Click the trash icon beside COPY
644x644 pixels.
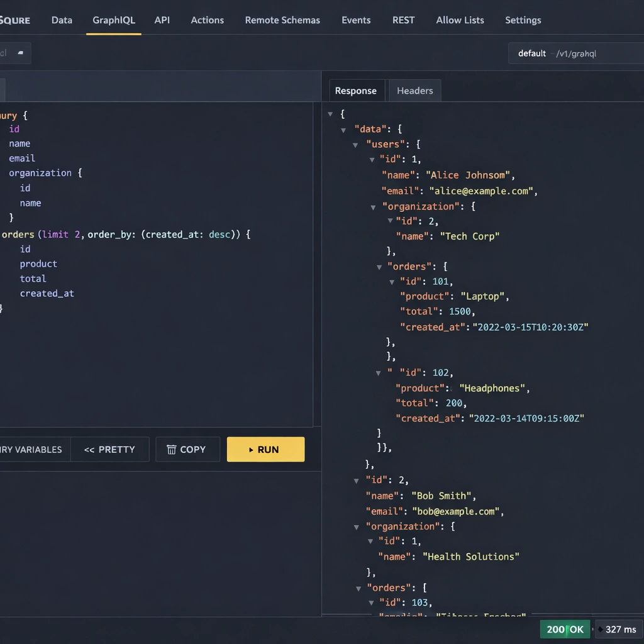tap(171, 450)
